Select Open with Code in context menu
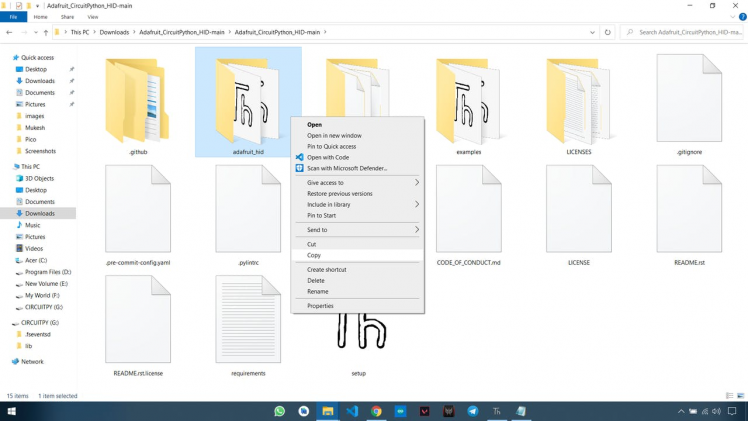This screenshot has height=421, width=748. tap(328, 157)
